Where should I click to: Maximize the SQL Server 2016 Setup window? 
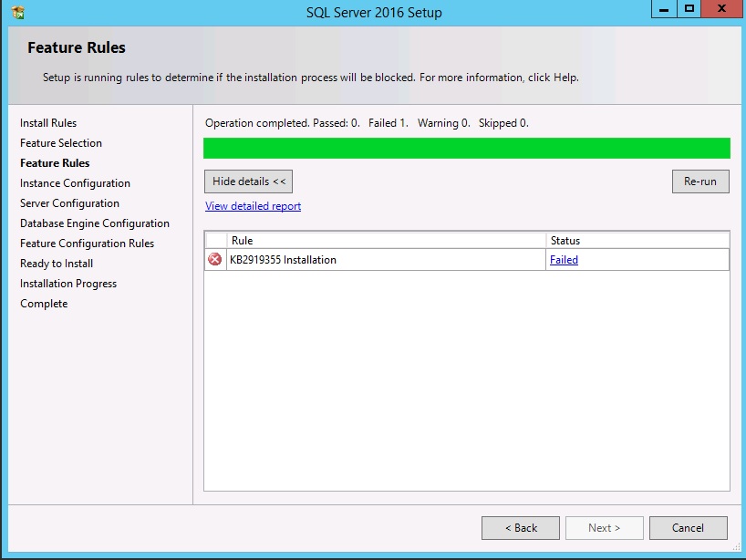[689, 9]
